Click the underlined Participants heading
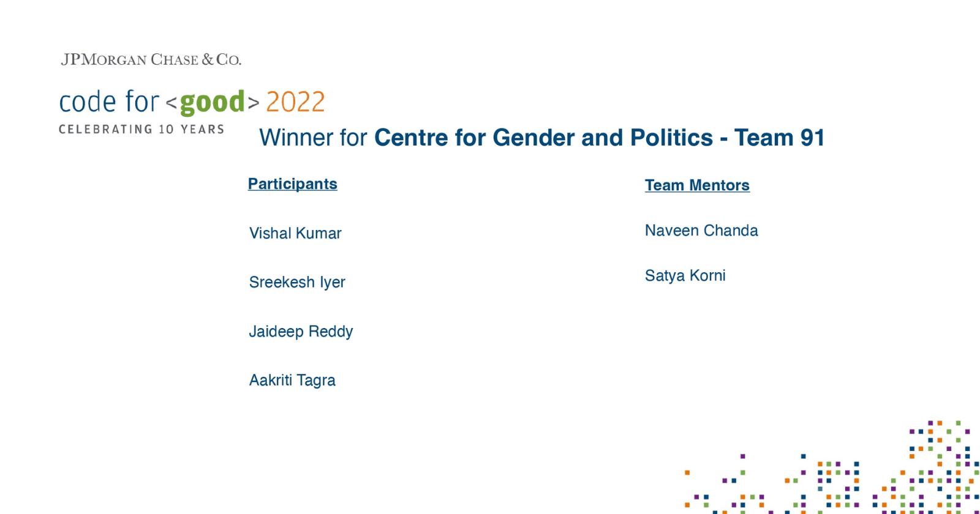 (x=292, y=184)
